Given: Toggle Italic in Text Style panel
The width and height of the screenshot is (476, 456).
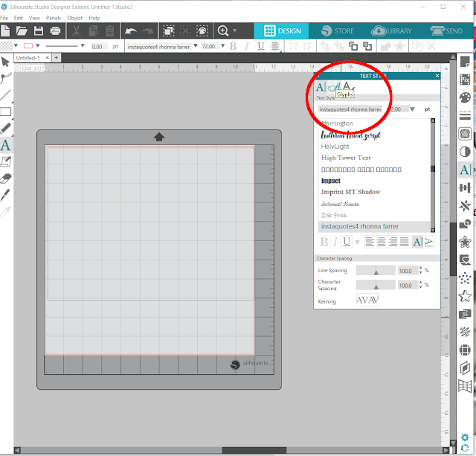Looking at the screenshot, I should (335, 242).
